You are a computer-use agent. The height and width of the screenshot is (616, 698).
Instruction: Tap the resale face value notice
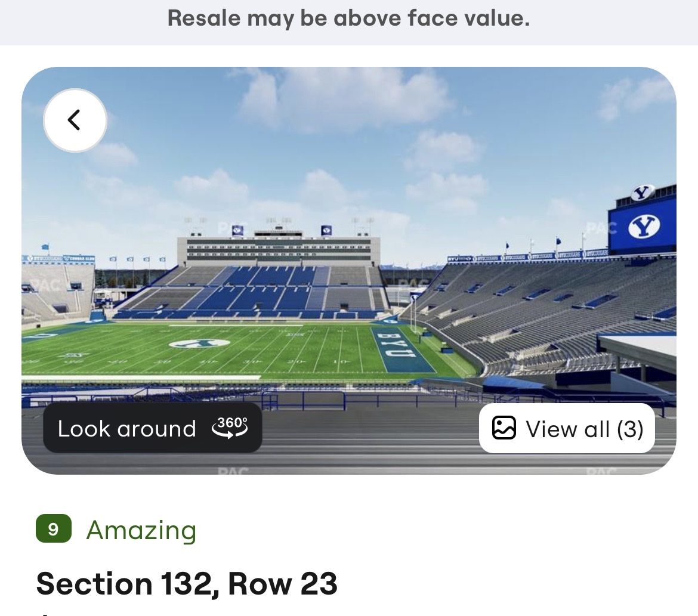pos(348,18)
